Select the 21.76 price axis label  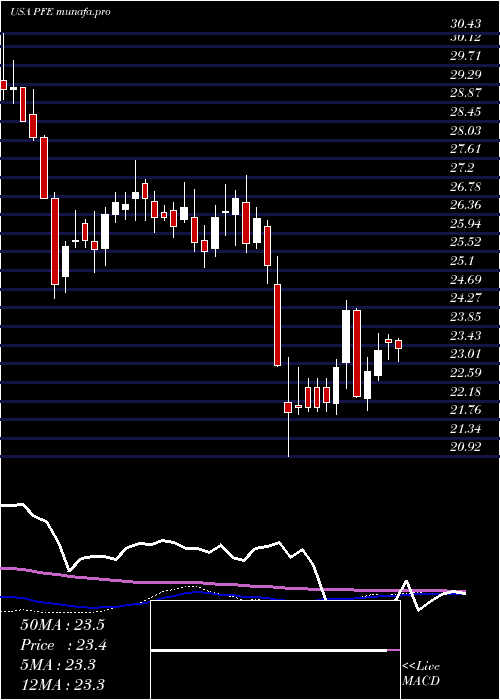(466, 410)
